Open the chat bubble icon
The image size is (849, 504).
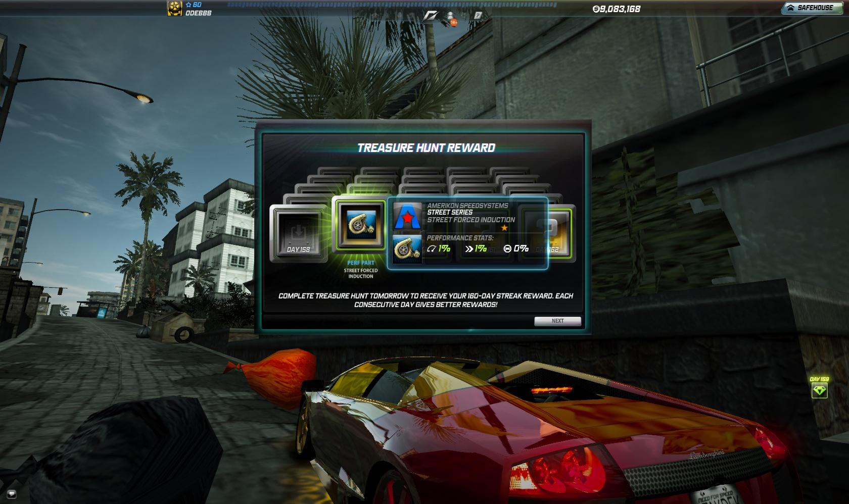coord(12,494)
